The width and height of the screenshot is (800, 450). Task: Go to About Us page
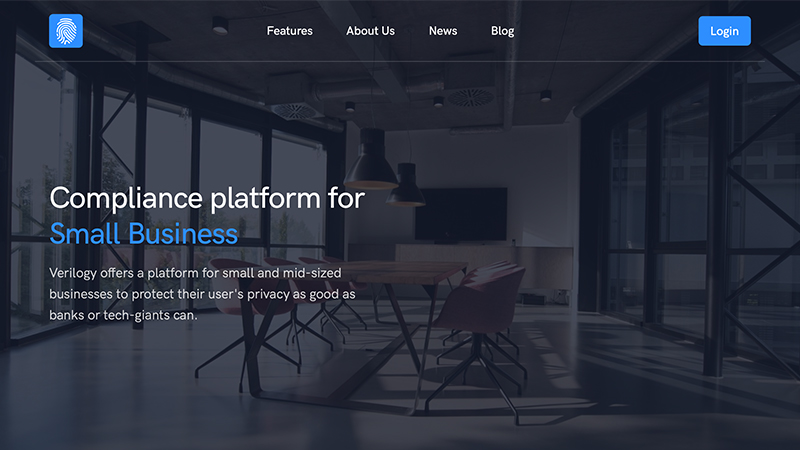pyautogui.click(x=370, y=31)
